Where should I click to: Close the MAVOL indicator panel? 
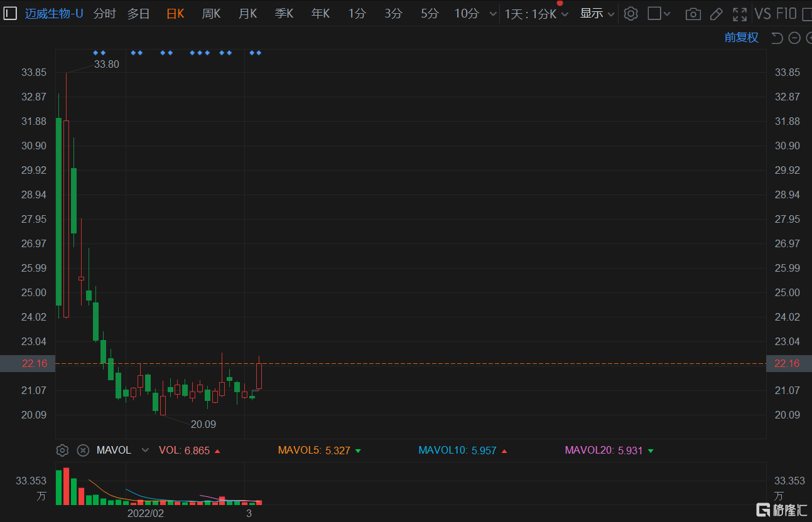coord(83,450)
